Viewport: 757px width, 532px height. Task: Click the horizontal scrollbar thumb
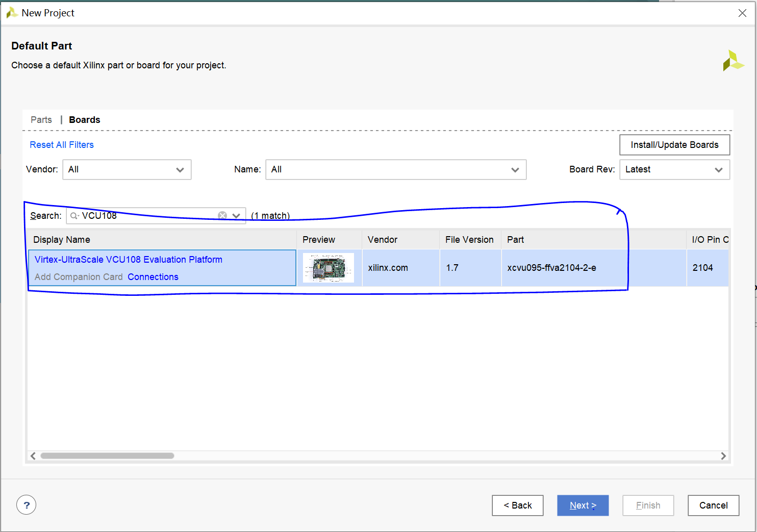coord(107,456)
